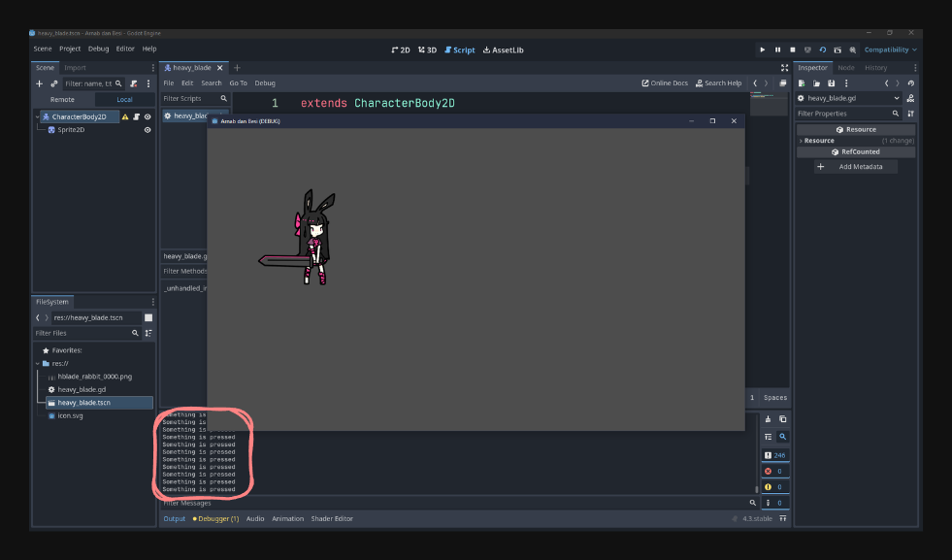Screen dimensions: 952x560
Task: Toggle visibility of CharacterBody2D node
Action: click(148, 116)
